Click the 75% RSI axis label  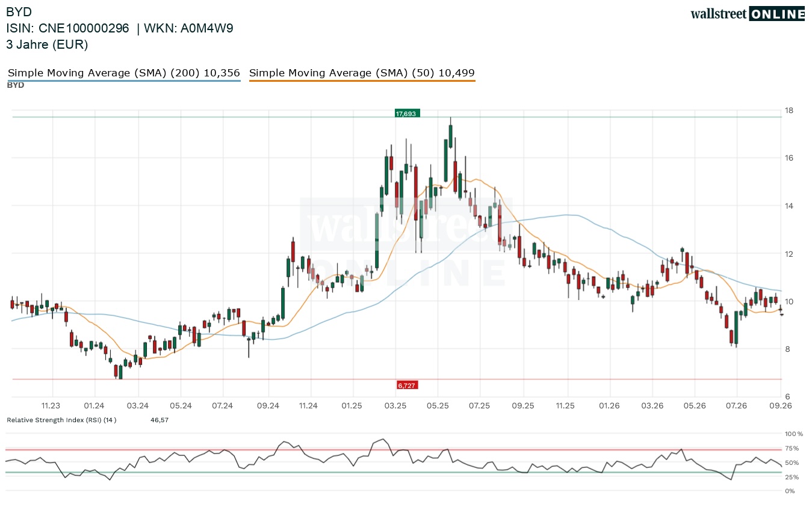pos(792,448)
